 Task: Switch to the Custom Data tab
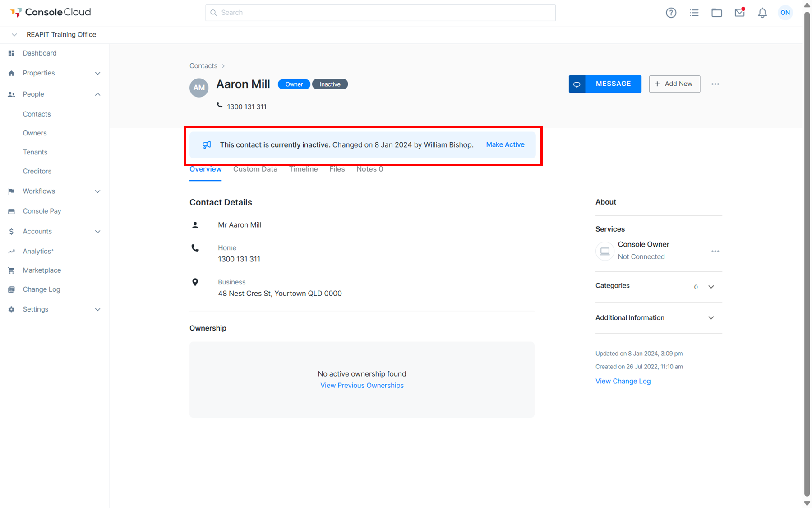point(255,169)
